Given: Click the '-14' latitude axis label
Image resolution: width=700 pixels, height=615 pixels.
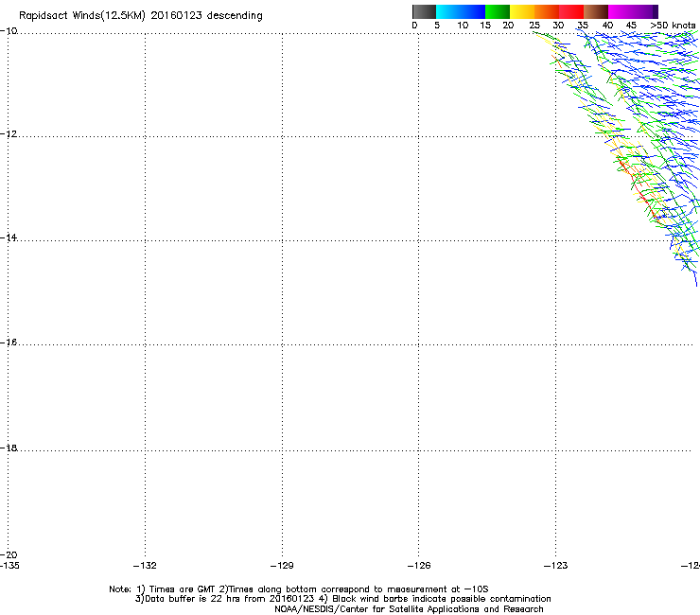Looking at the screenshot, I should pyautogui.click(x=9, y=237).
